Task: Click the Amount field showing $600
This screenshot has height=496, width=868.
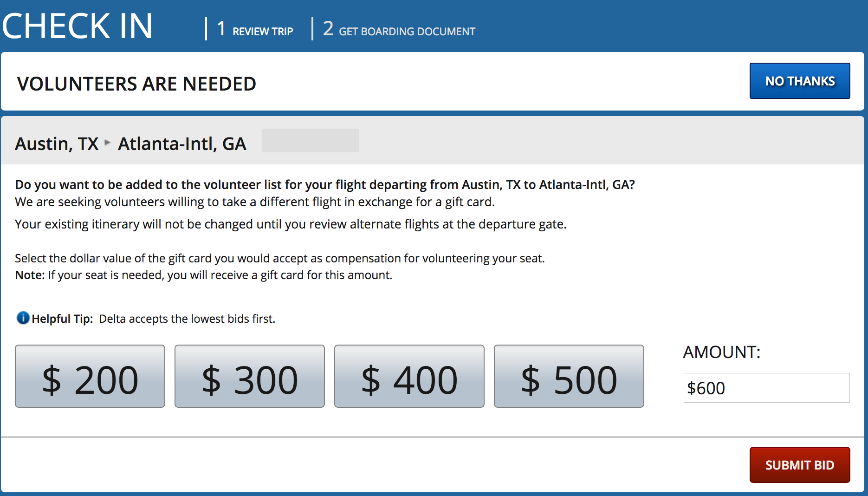Action: 766,388
